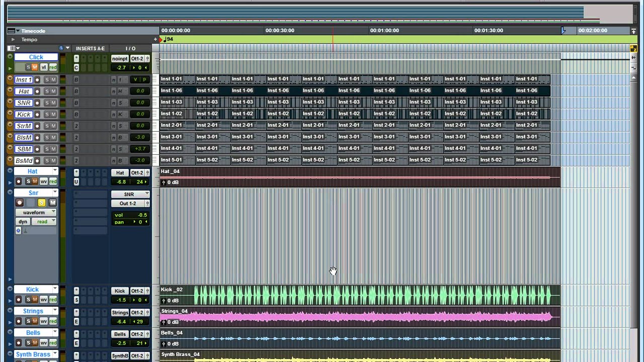Screen dimensions: 644x362
Task: Open dropdown arrow beside clock icon
Action: point(67,48)
